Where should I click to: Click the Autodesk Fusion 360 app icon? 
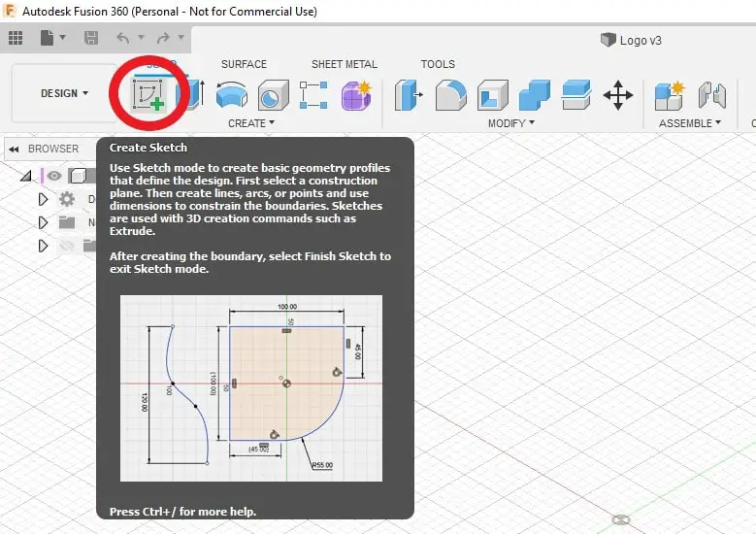(x=9, y=11)
